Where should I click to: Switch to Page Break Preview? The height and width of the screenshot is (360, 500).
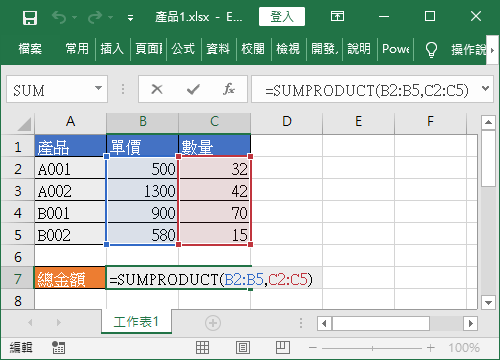point(283,348)
